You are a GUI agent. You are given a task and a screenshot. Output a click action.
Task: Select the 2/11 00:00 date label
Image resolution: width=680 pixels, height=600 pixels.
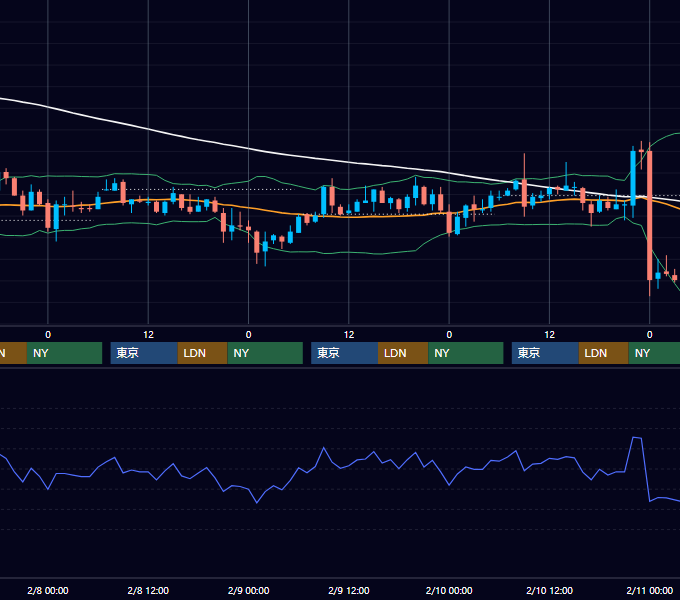point(650,590)
